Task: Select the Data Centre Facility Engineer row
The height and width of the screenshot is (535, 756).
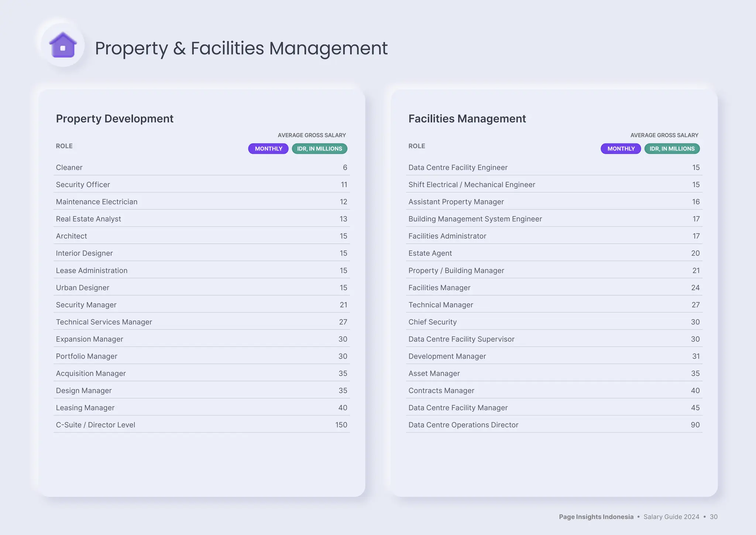Action: [x=458, y=167]
